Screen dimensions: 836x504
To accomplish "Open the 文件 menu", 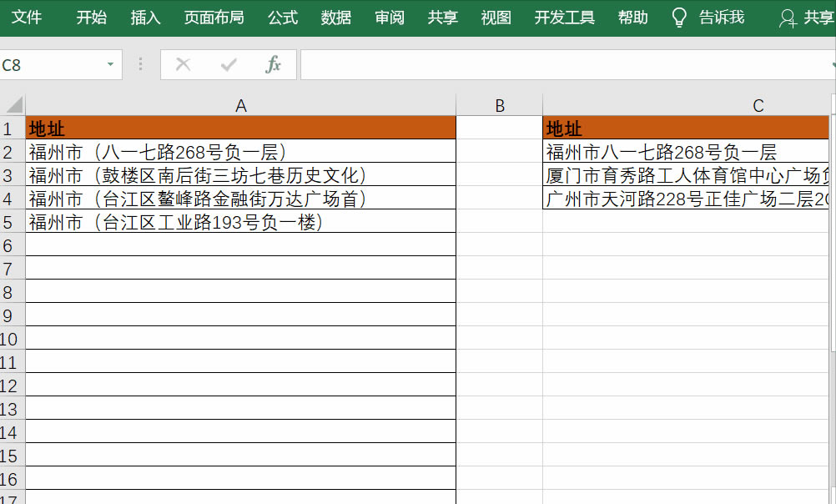I will [28, 17].
